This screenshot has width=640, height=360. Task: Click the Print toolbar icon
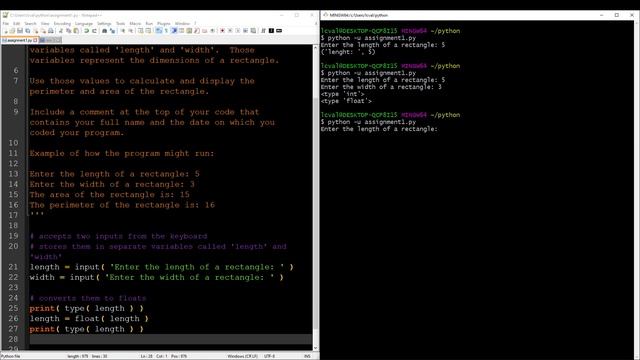point(51,31)
